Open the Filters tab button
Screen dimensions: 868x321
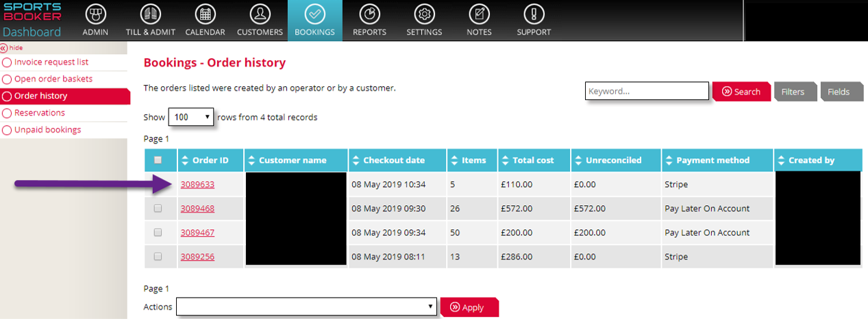coord(794,92)
